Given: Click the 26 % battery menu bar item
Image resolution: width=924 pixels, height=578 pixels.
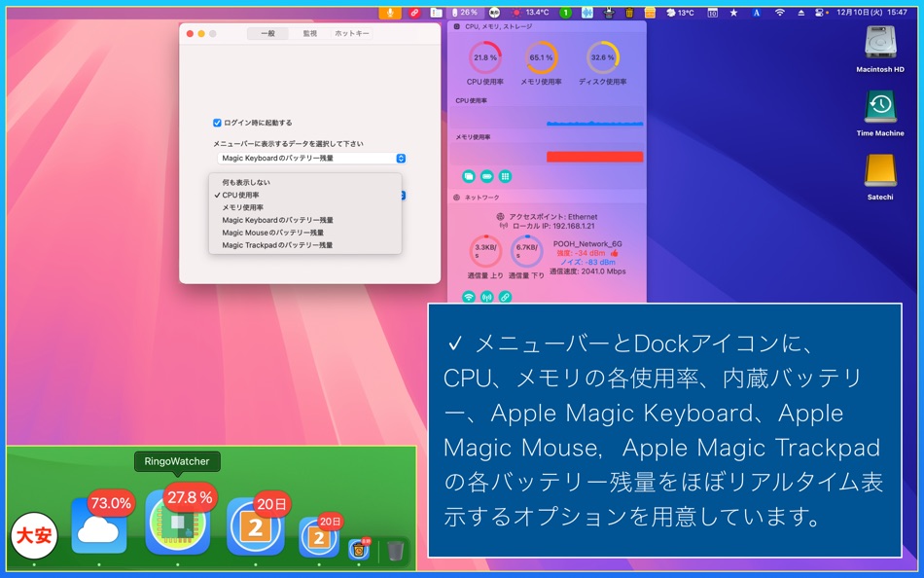Looking at the screenshot, I should coord(465,13).
